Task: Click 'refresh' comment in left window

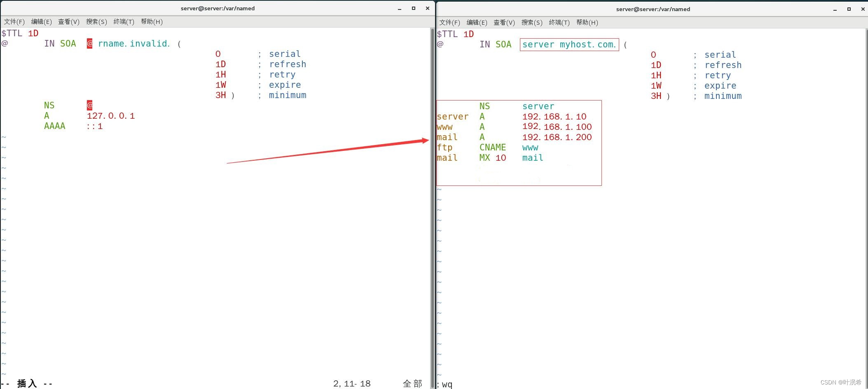Action: pyautogui.click(x=288, y=64)
